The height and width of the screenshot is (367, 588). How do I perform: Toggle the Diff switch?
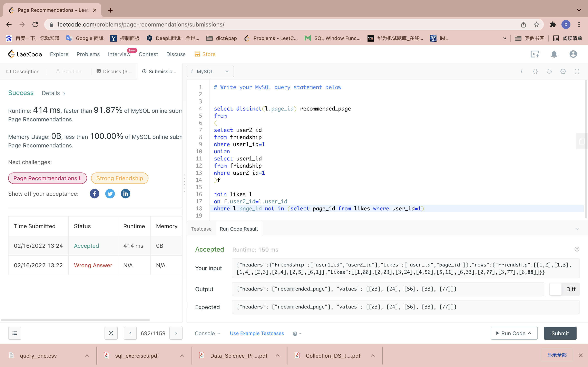tap(556, 289)
